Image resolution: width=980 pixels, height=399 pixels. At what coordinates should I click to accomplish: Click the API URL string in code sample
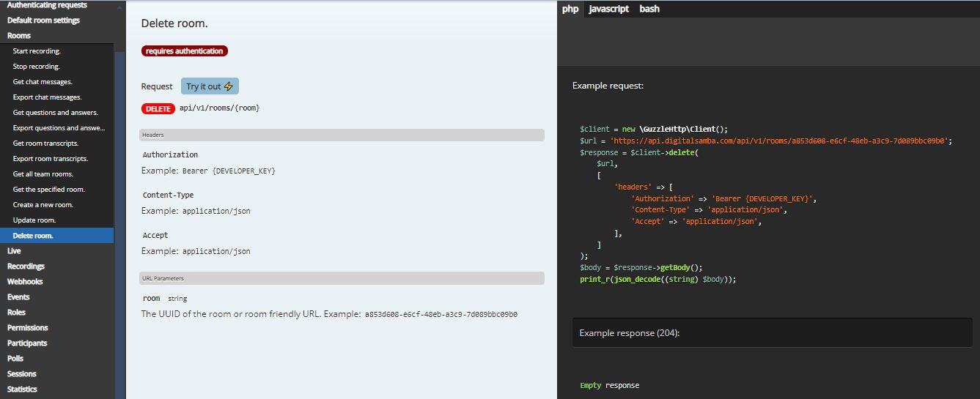[778, 141]
